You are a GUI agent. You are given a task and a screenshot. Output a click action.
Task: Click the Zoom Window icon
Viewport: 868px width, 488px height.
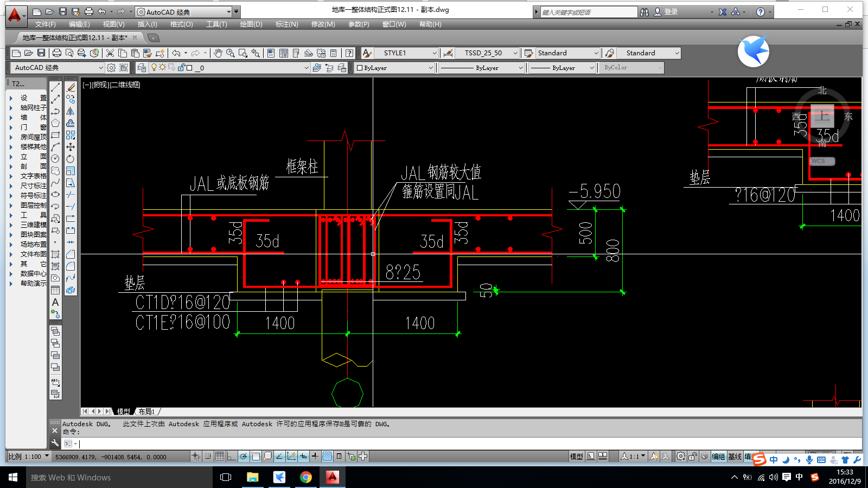pos(243,53)
